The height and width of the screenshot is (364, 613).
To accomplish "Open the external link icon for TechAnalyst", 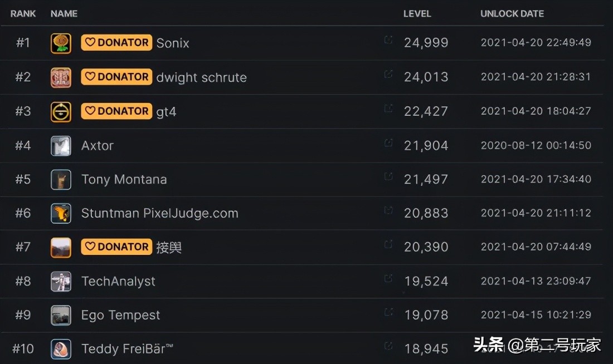I will point(388,278).
